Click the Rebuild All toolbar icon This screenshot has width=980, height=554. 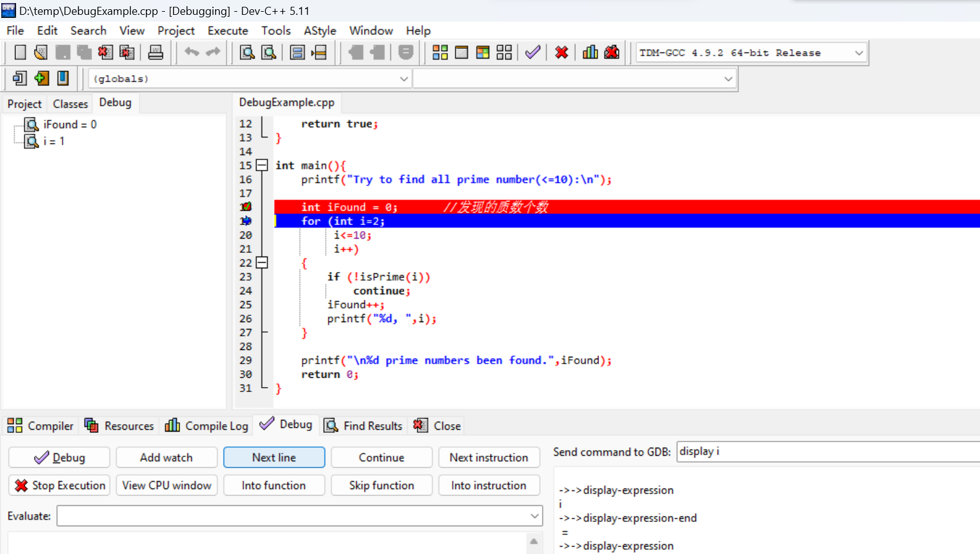[504, 53]
